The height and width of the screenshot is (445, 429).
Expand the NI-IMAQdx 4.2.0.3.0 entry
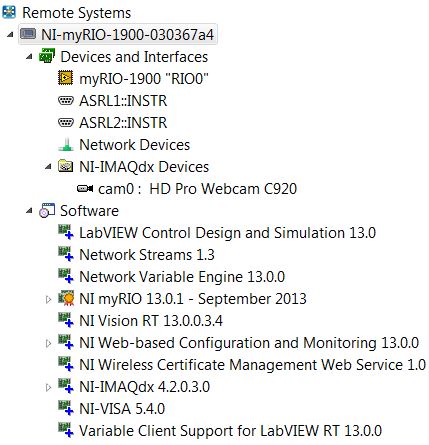click(x=48, y=387)
